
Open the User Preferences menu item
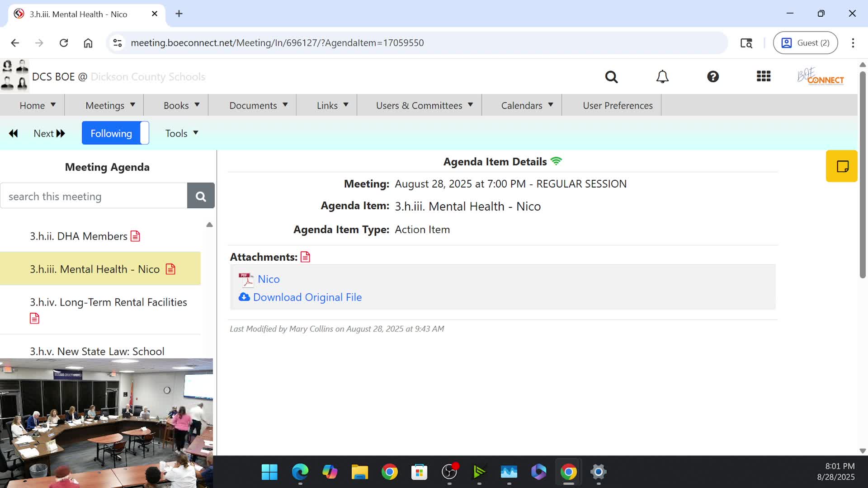(x=618, y=105)
